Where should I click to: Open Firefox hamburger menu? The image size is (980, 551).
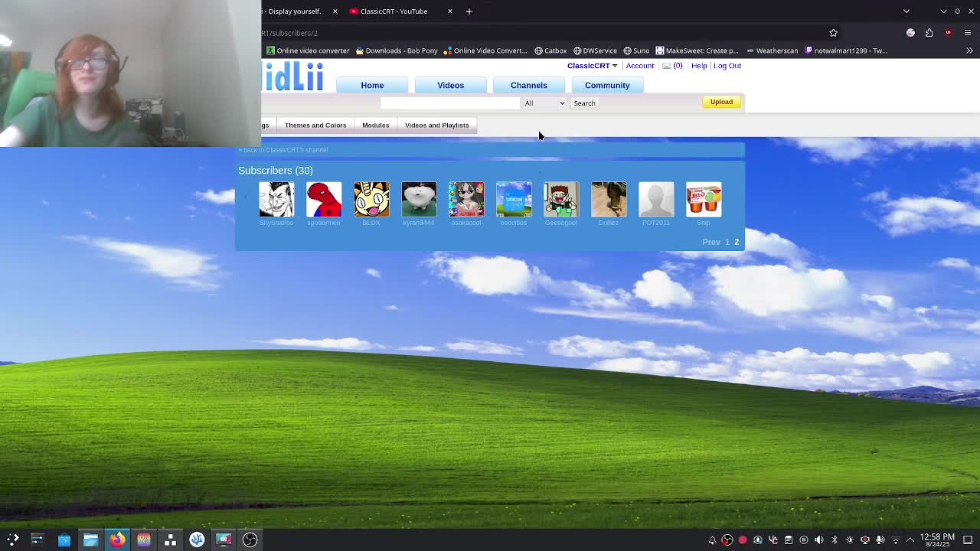tap(968, 33)
